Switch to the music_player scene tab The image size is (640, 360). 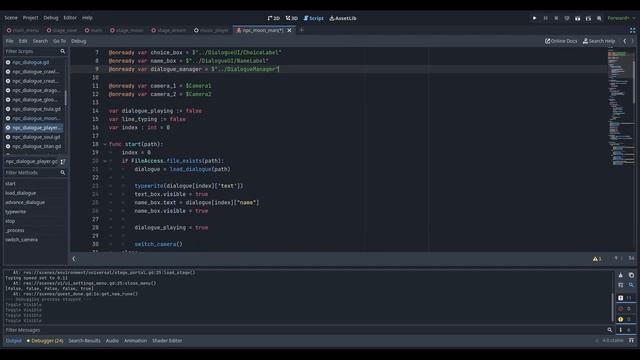pos(211,30)
